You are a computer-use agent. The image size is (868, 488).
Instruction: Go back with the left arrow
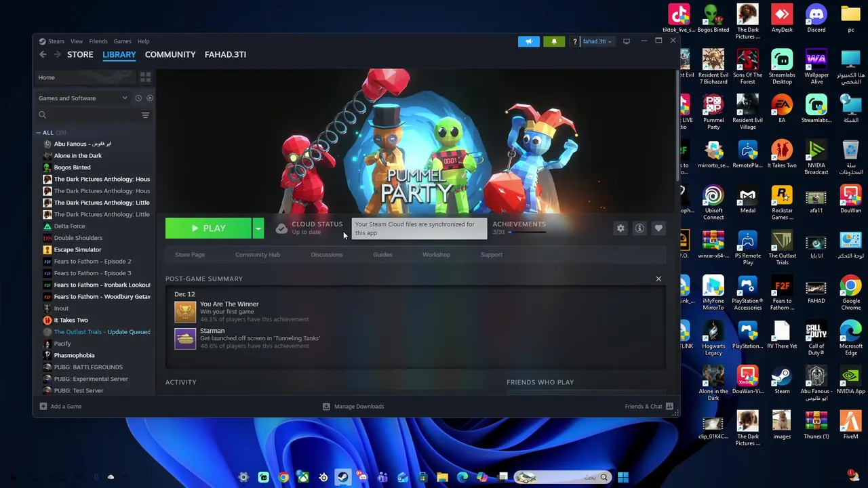43,54
